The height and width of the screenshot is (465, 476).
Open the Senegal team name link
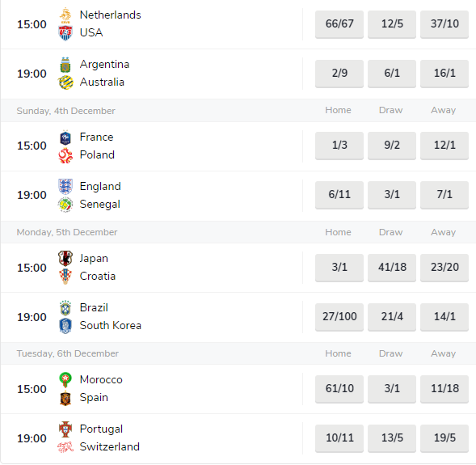tap(100, 205)
